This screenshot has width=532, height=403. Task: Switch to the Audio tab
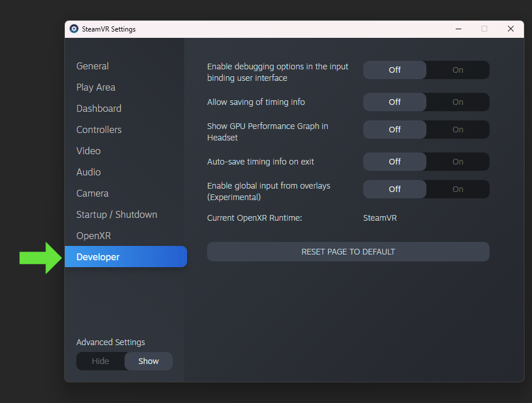point(88,172)
